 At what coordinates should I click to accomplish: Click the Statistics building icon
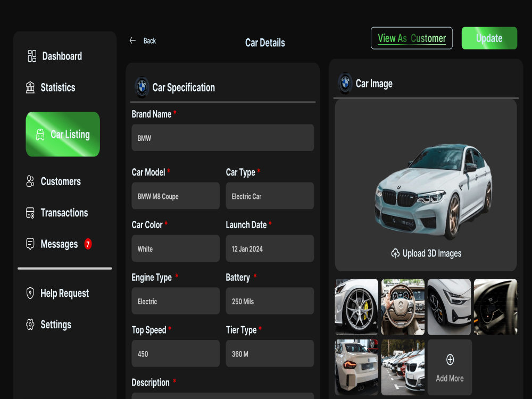(x=30, y=87)
